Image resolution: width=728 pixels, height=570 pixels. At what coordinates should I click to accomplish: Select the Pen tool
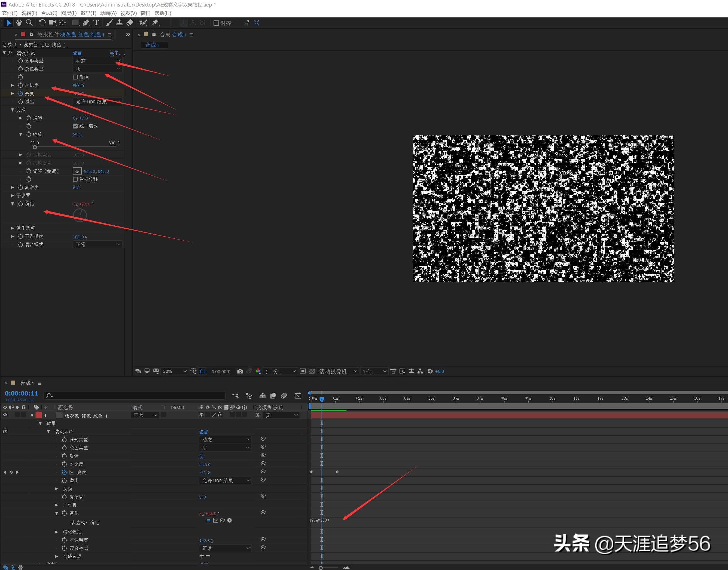coord(86,23)
